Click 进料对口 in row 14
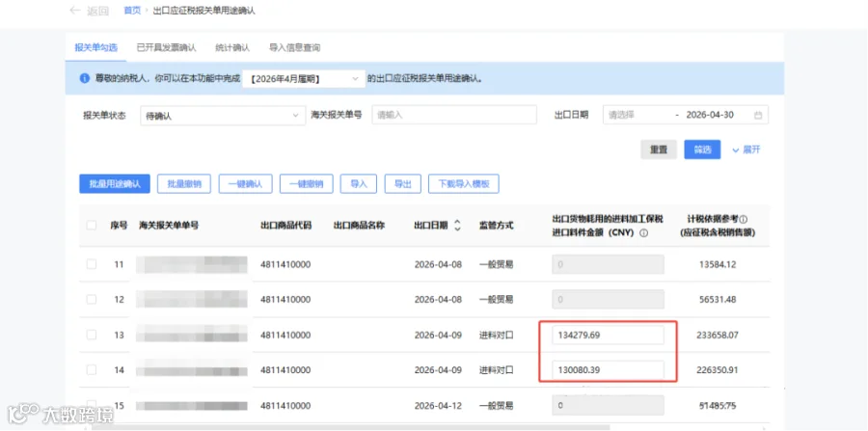The image size is (868, 431). point(497,369)
